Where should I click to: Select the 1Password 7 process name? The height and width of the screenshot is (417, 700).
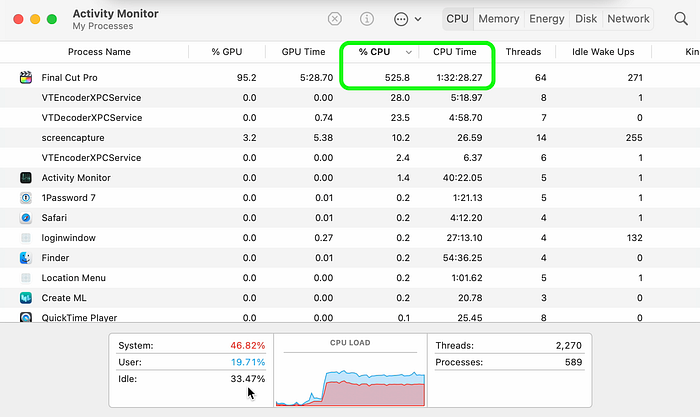click(68, 198)
